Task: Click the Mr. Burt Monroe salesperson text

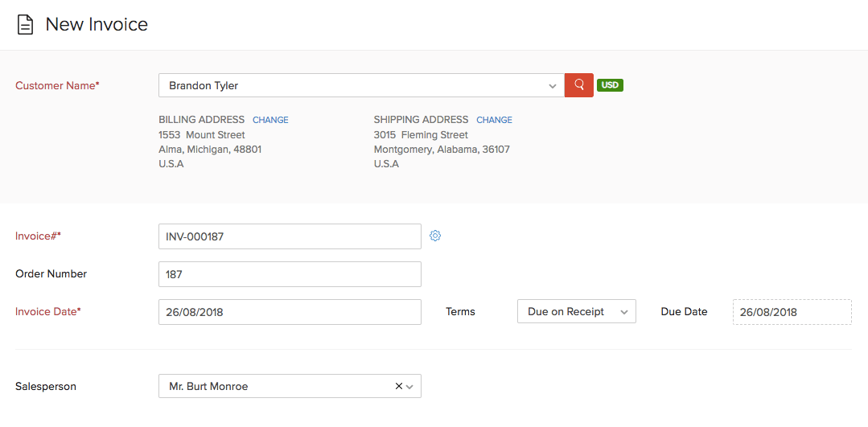Action: tap(208, 387)
